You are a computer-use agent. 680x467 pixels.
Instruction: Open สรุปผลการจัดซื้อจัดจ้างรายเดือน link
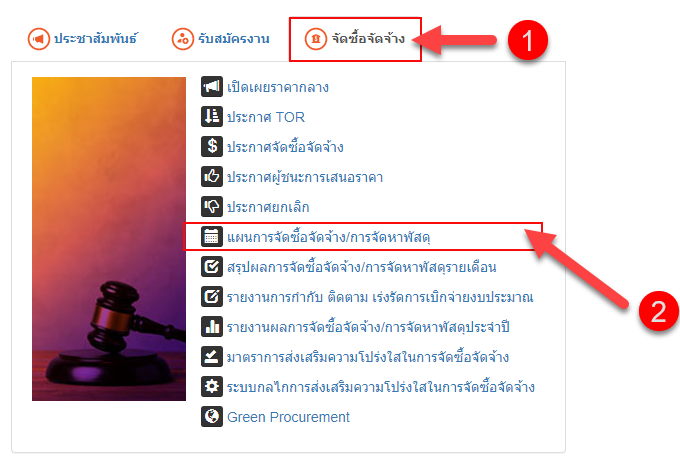pyautogui.click(x=362, y=267)
